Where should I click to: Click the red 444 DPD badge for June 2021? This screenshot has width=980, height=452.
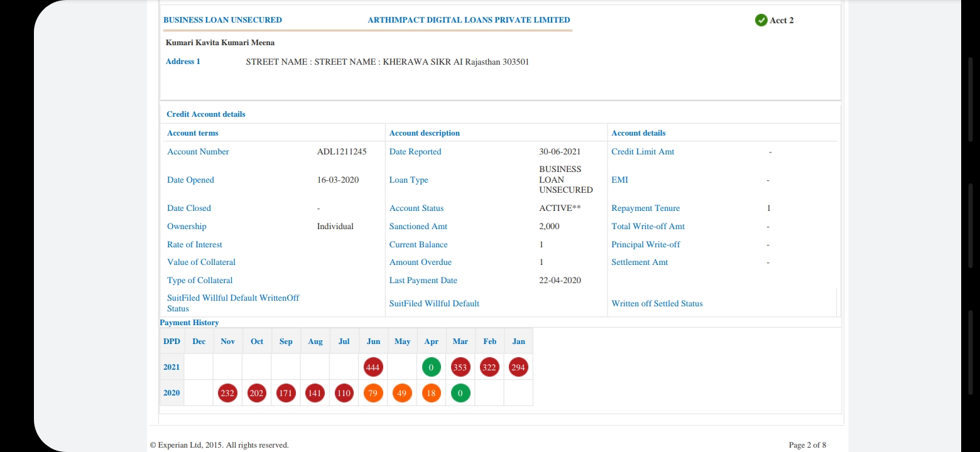373,367
